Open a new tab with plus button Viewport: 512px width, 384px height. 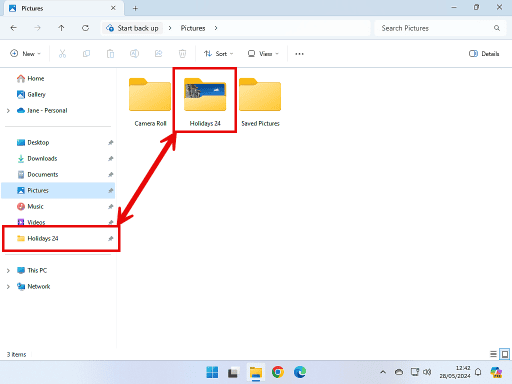[x=135, y=8]
